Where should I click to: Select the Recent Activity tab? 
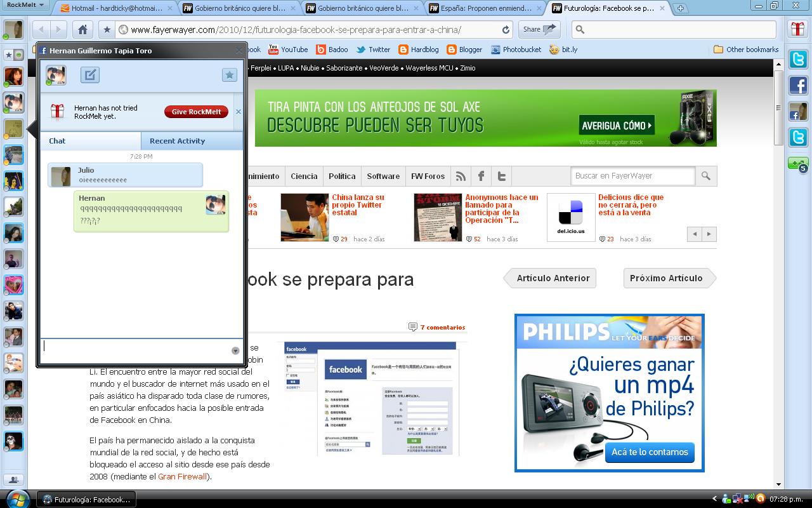point(192,141)
